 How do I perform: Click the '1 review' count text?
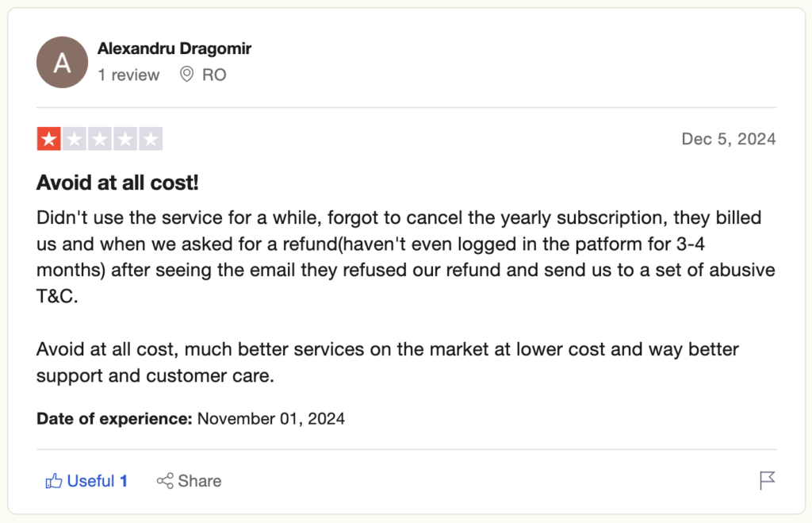(x=128, y=75)
